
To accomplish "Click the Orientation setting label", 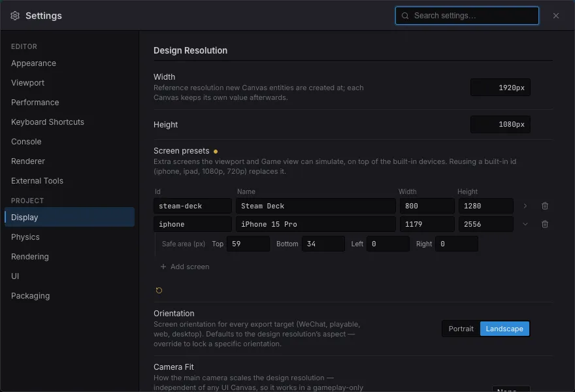I will [x=174, y=314].
